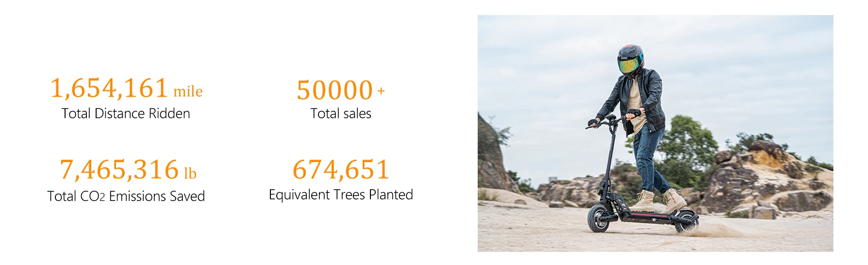The width and height of the screenshot is (868, 265).
Task: Click the plus sign after 50000
Action: 381,91
